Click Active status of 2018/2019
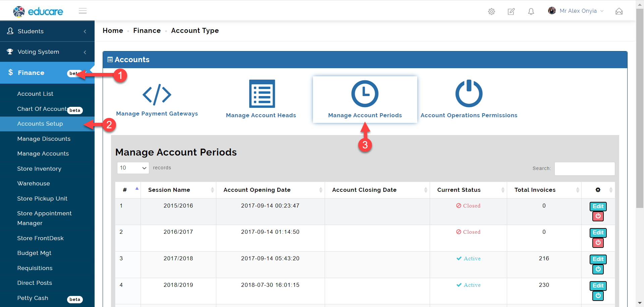 [469, 285]
